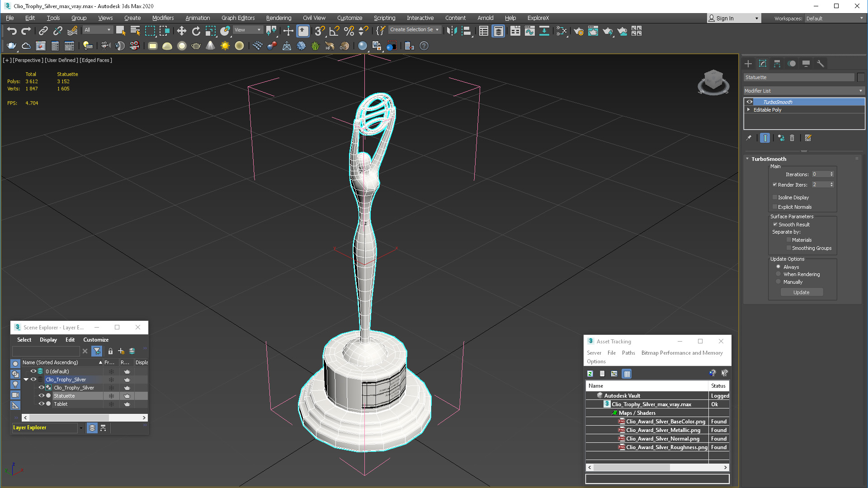This screenshot has height=488, width=868.
Task: Click the Mirror tool icon
Action: click(x=452, y=31)
